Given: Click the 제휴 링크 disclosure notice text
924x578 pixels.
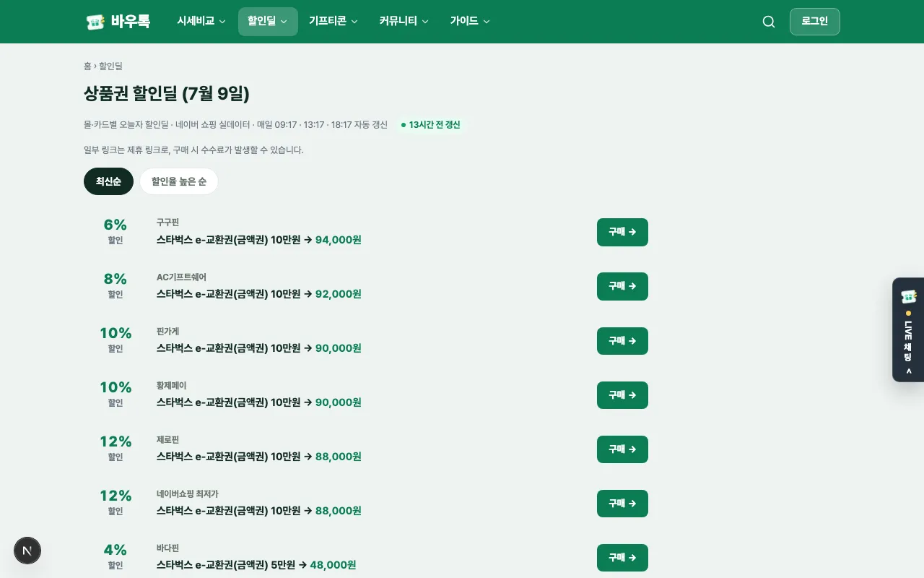Looking at the screenshot, I should click(193, 150).
